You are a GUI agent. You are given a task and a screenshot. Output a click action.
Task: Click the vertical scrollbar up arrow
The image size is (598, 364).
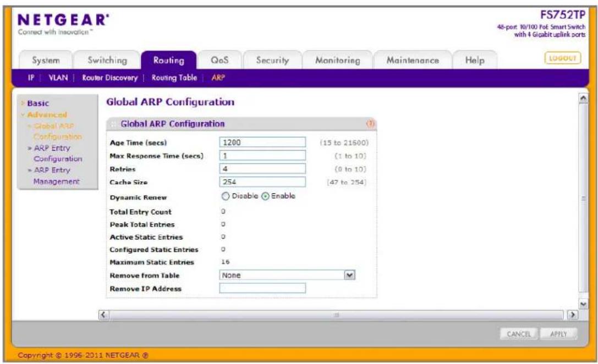point(583,98)
